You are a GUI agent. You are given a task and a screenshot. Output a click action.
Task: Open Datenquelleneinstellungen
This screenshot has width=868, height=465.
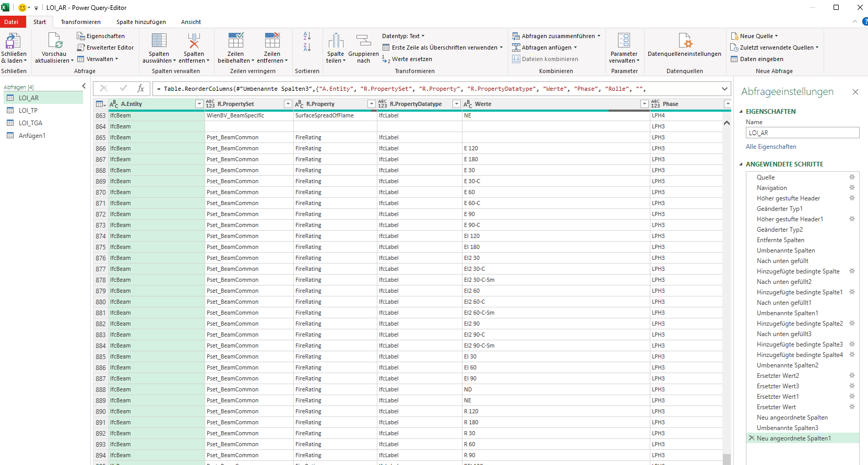coord(684,47)
